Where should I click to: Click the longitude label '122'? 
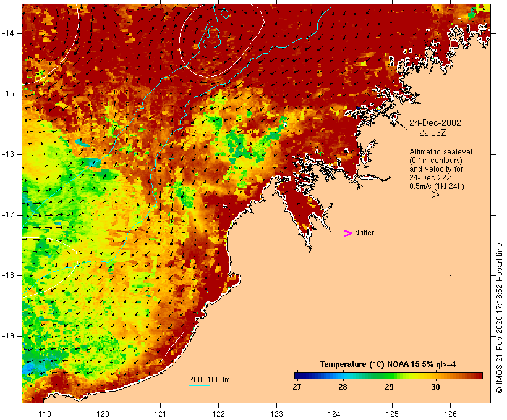pyautogui.click(x=218, y=414)
